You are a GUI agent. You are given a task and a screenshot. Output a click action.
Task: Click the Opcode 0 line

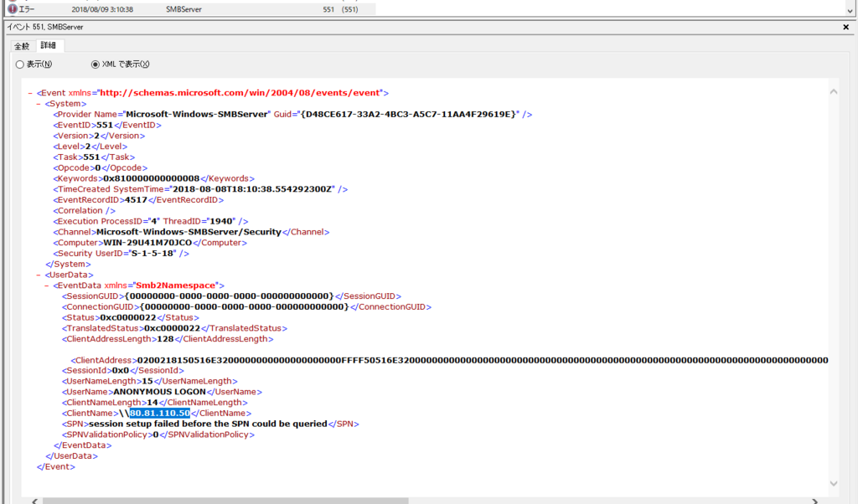[101, 167]
